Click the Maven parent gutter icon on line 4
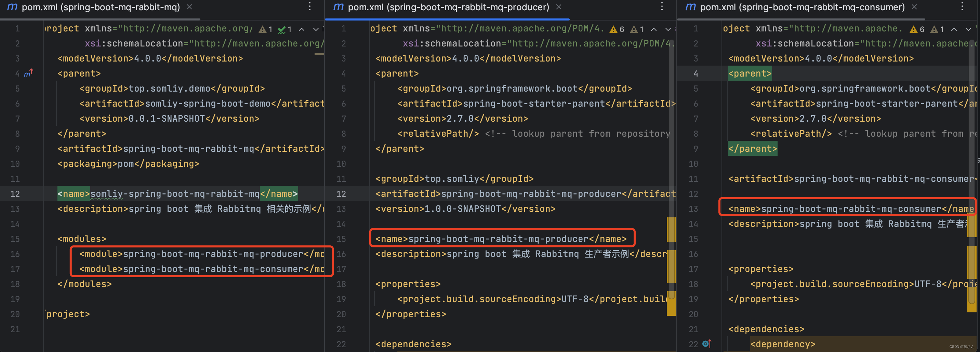 click(29, 73)
